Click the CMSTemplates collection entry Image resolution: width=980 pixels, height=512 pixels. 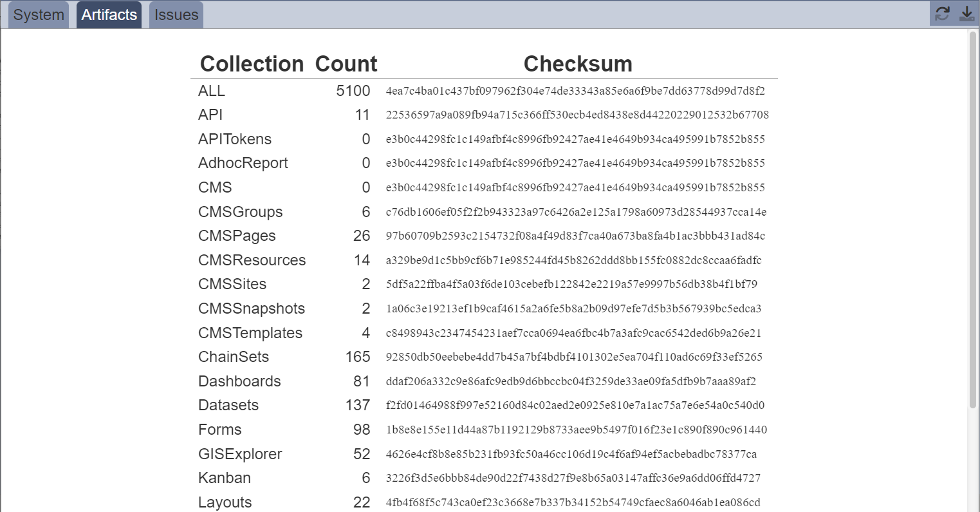pos(250,333)
